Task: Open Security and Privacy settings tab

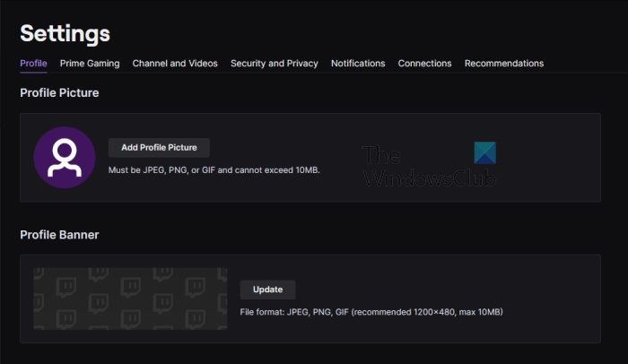Action: point(275,64)
